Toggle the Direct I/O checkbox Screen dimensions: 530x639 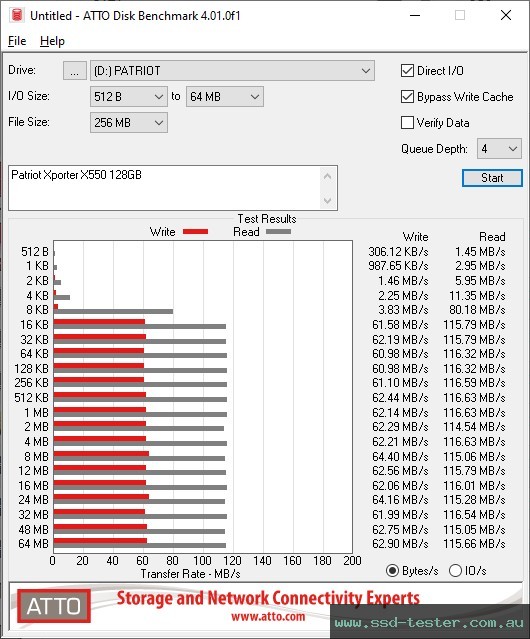pos(407,71)
